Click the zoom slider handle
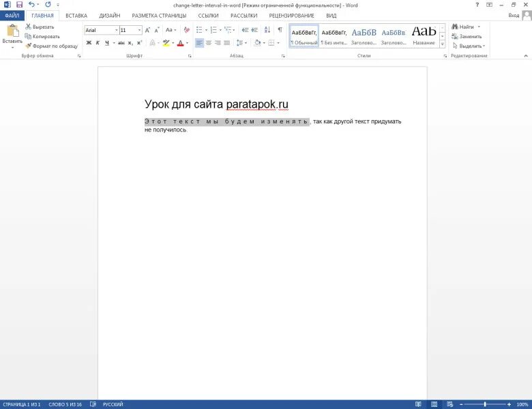 (x=485, y=404)
